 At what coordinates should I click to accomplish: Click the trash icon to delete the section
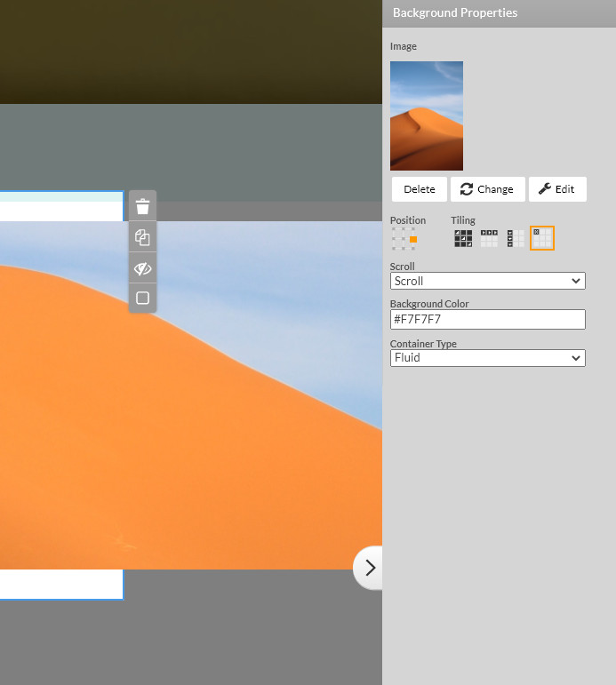pyautogui.click(x=142, y=206)
